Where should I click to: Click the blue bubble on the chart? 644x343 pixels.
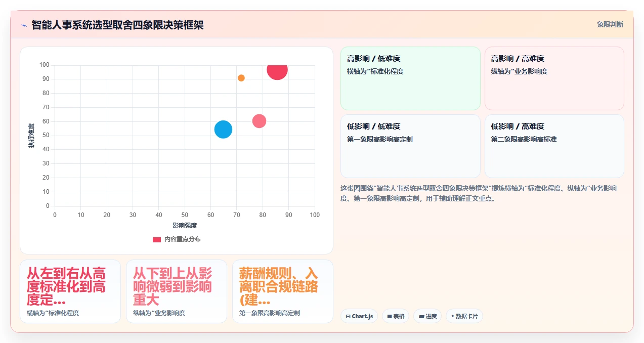click(223, 130)
